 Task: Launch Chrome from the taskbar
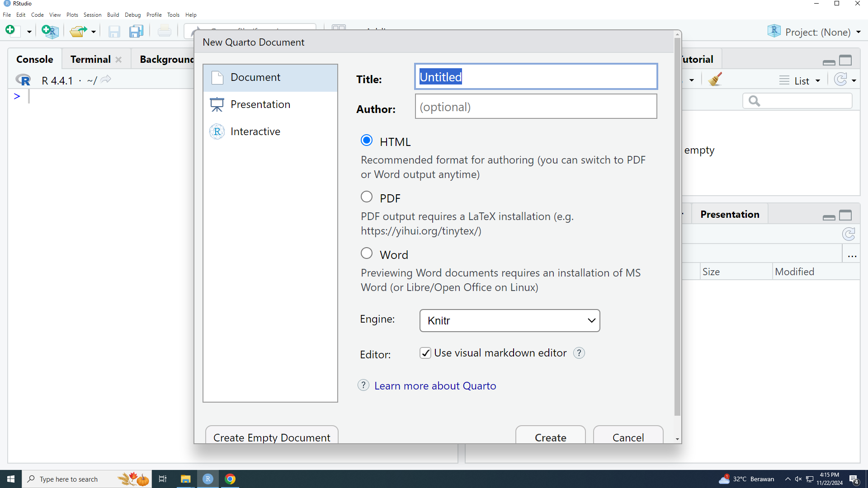pyautogui.click(x=230, y=479)
